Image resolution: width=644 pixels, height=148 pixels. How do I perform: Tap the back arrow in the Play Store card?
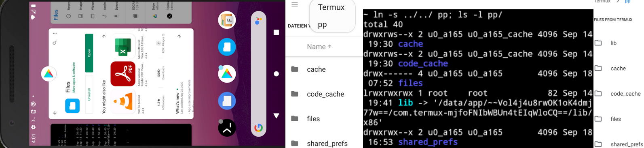click(55, 113)
